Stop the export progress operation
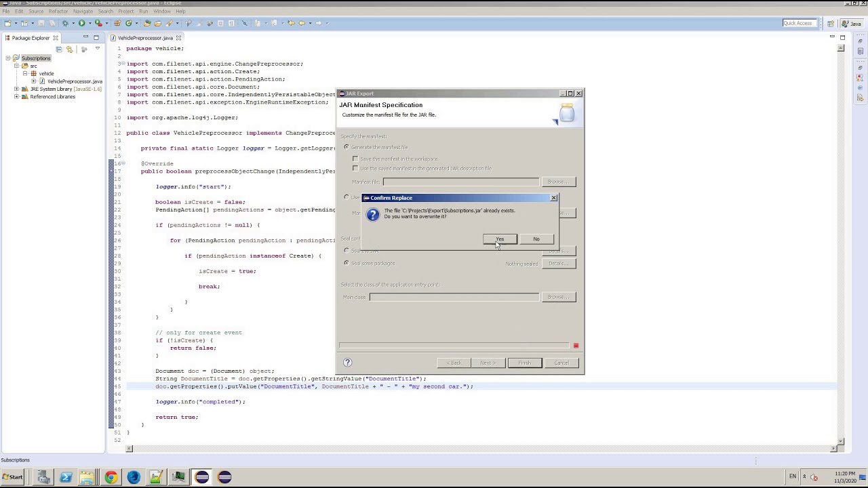The image size is (868, 488). click(x=576, y=346)
